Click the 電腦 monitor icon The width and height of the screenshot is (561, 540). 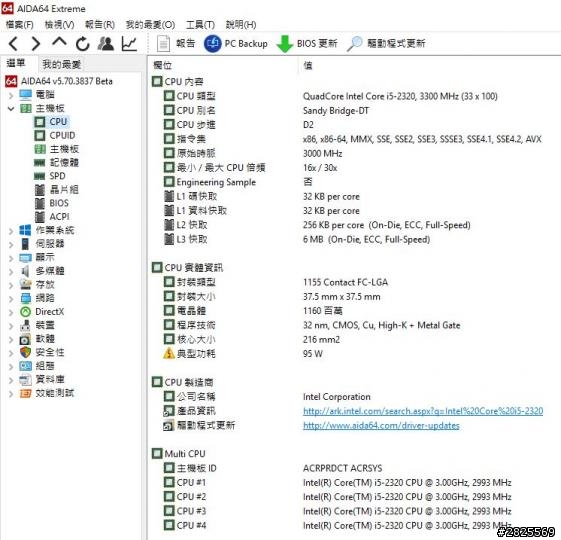point(25,95)
